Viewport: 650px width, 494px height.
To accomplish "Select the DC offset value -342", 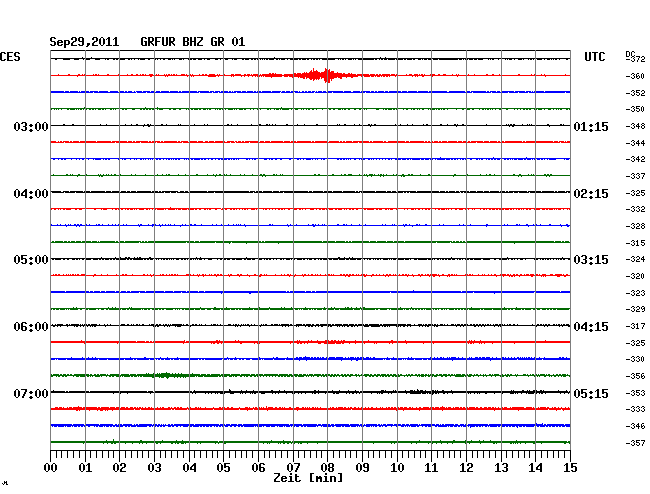I will click(635, 159).
